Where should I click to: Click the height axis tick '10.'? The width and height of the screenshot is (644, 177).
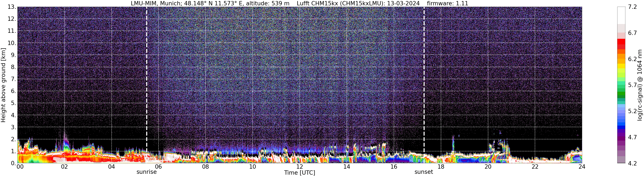tap(12, 43)
